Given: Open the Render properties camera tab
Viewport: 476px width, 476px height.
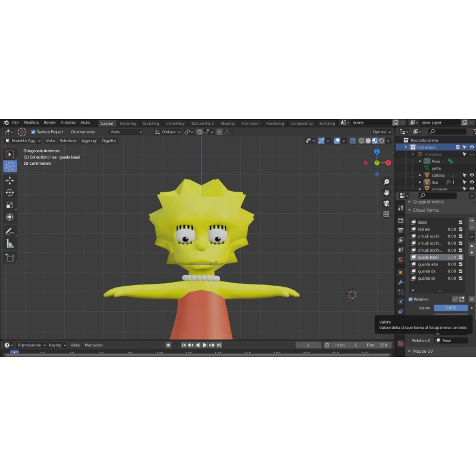Looking at the screenshot, I should (400, 220).
